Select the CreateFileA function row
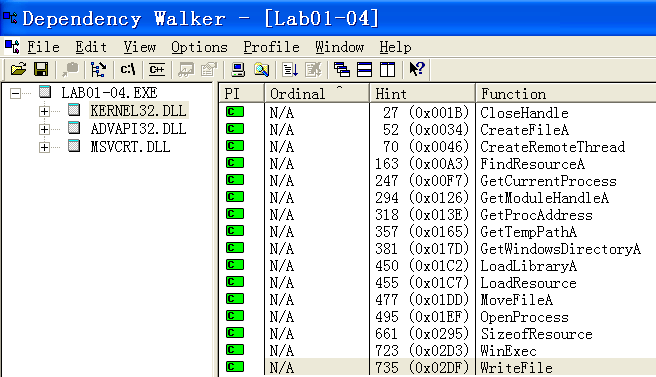The width and height of the screenshot is (656, 377). pyautogui.click(x=438, y=130)
